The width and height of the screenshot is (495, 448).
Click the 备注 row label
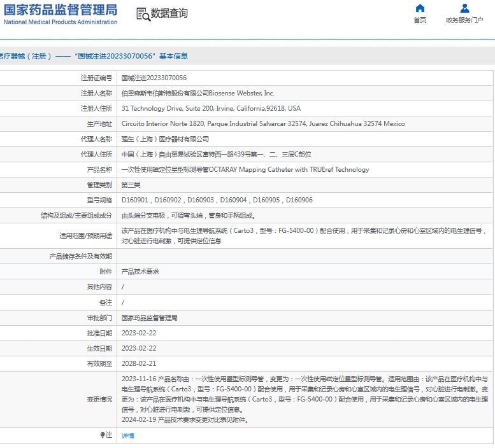(x=106, y=303)
